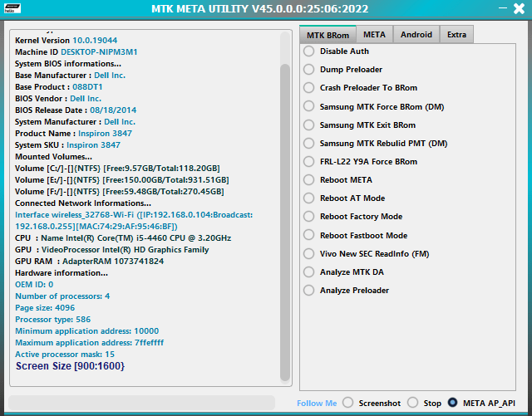Screen dimensions: 532x416
Task: Enable the Screenshot radio option
Action: coord(372,403)
